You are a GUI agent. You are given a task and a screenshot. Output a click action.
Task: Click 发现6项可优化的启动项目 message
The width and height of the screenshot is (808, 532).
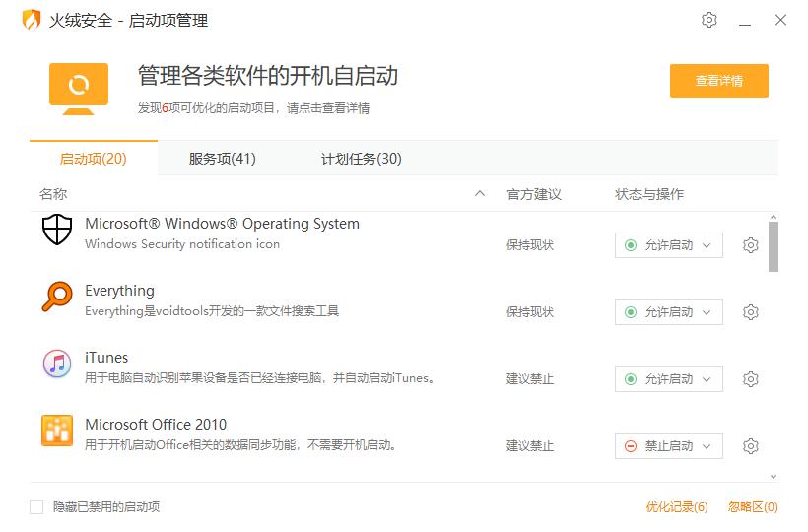253,108
